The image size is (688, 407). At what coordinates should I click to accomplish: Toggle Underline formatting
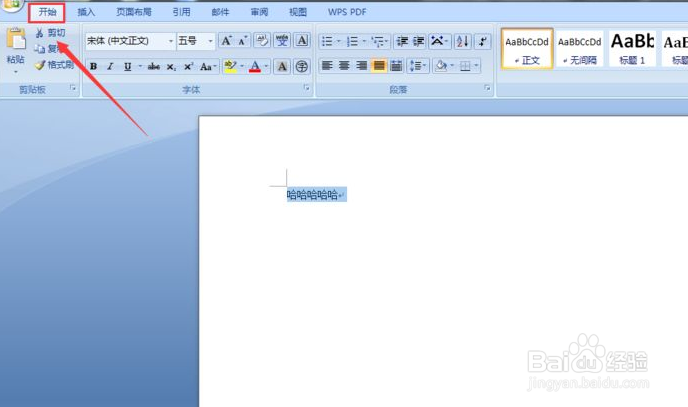click(x=127, y=66)
